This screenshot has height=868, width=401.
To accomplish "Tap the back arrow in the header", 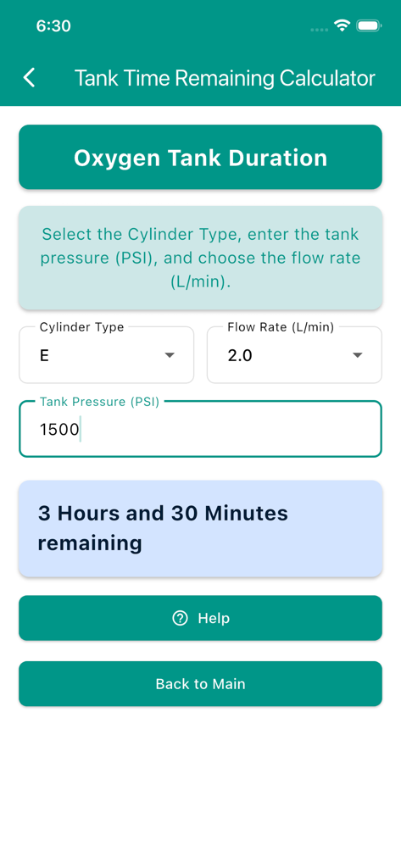I will click(30, 78).
